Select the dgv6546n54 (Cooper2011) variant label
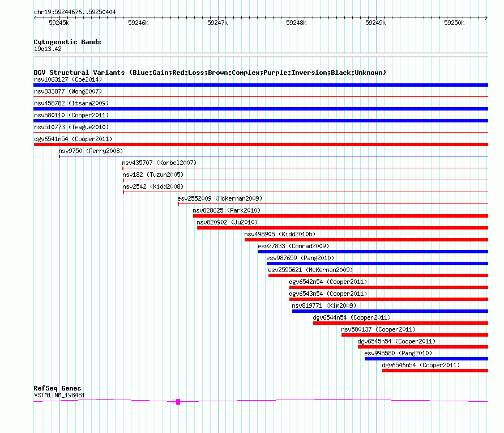504x433 pixels. (421, 365)
